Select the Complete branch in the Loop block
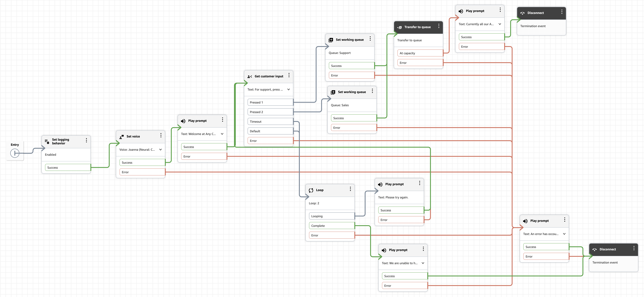 click(x=332, y=226)
